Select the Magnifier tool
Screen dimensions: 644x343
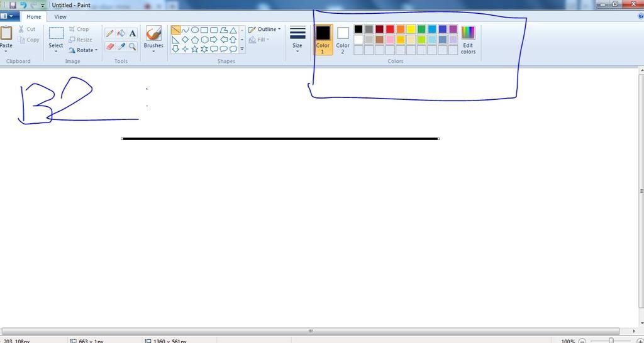pyautogui.click(x=132, y=46)
